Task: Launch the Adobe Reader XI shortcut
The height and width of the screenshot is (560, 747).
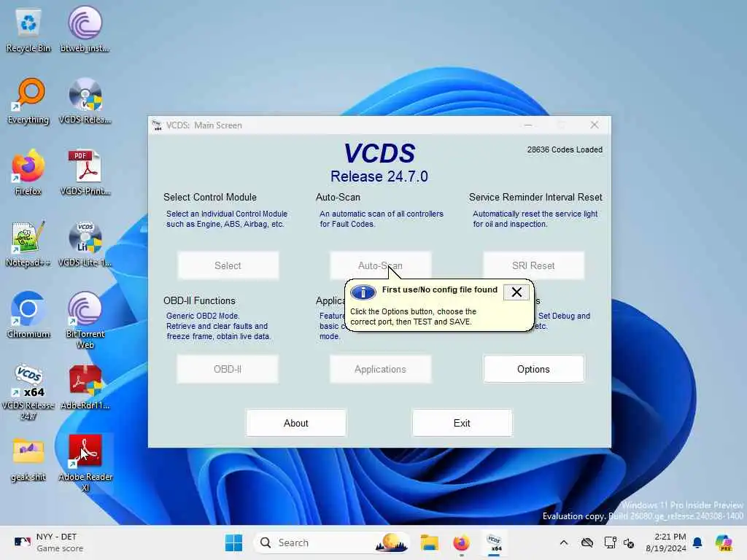Action: [x=85, y=463]
